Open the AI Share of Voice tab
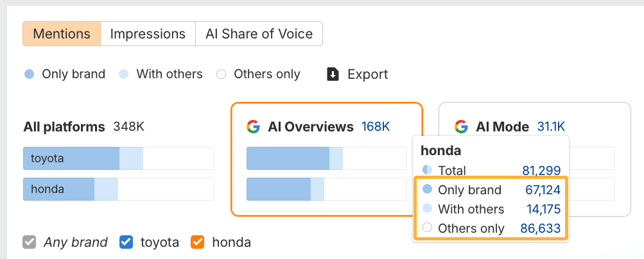This screenshot has height=259, width=644. (259, 34)
